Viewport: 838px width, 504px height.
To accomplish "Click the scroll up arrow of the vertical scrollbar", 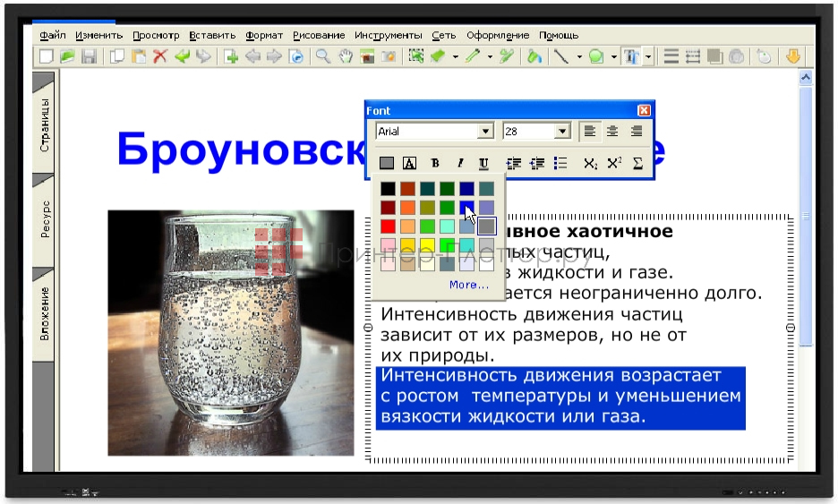I will [x=806, y=78].
